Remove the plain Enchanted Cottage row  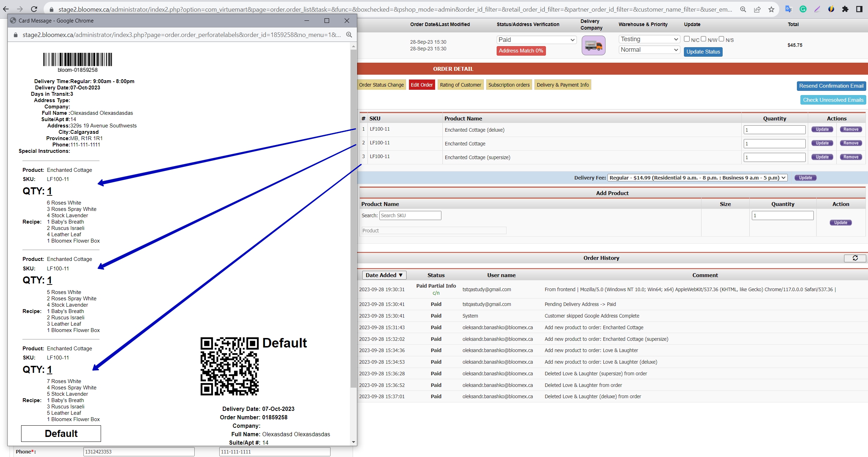coord(851,143)
